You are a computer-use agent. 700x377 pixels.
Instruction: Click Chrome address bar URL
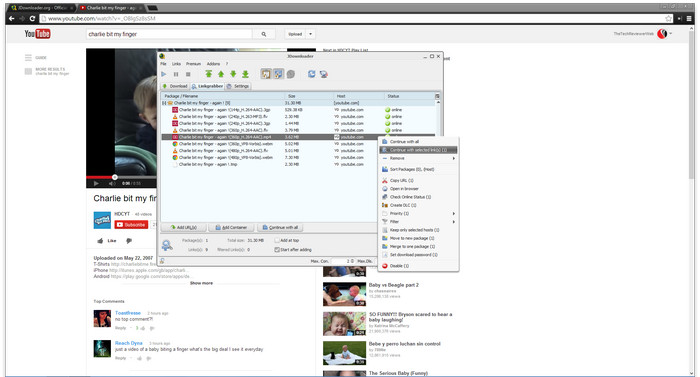353,18
